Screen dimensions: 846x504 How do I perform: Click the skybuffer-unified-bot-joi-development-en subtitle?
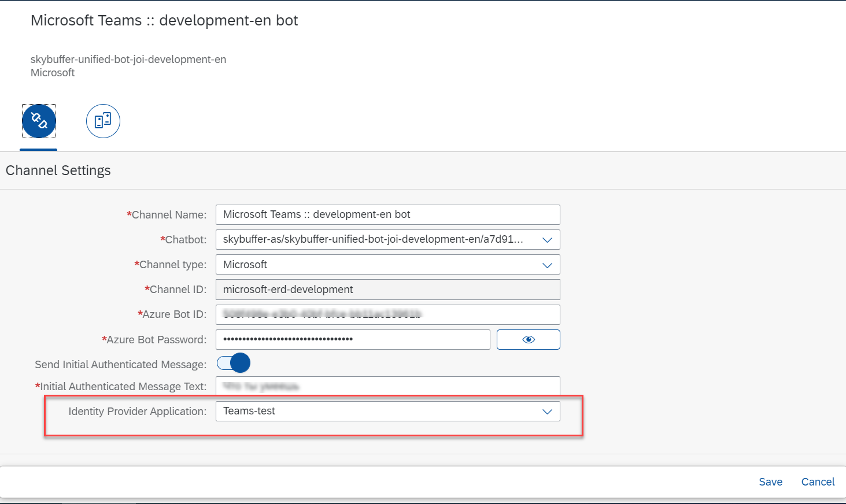(x=128, y=60)
